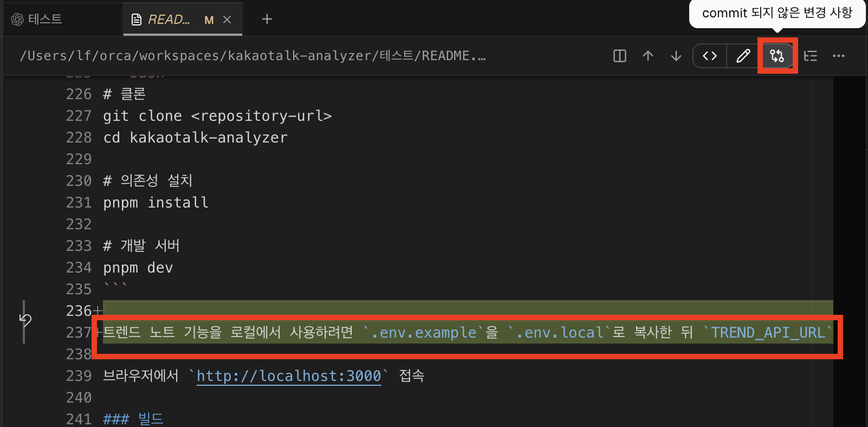Click the "# 클론" comment line

[x=124, y=94]
